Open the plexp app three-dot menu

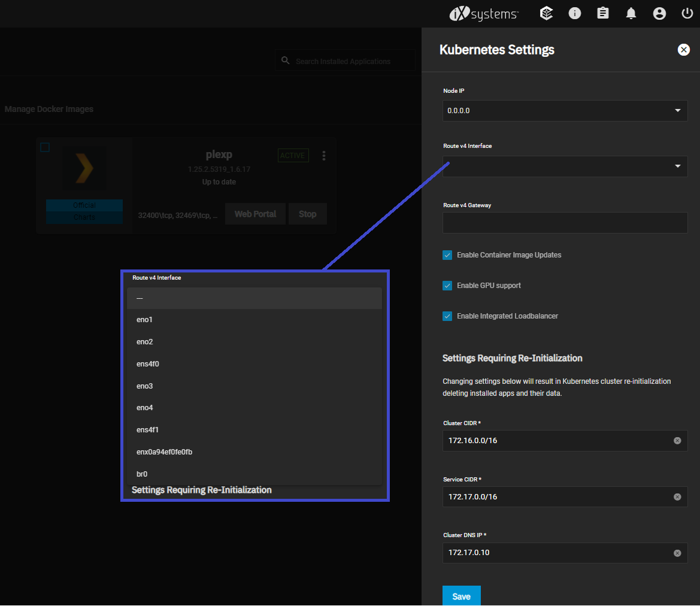click(x=324, y=156)
